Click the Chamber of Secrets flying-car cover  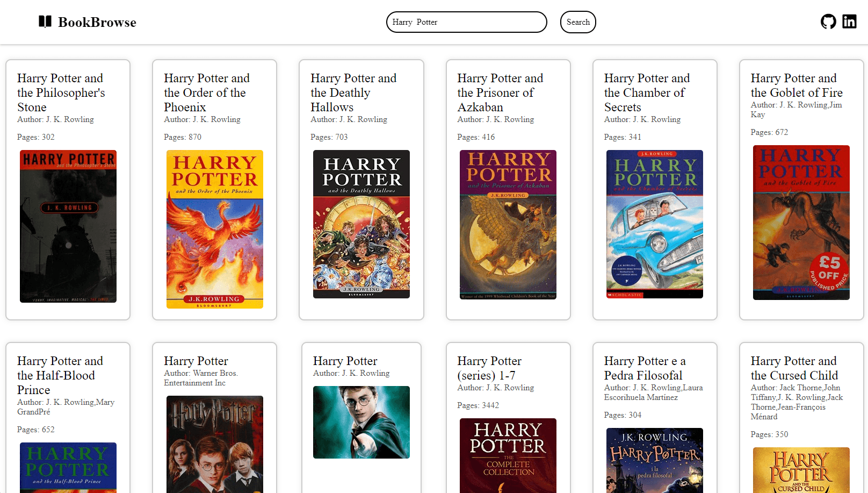654,224
